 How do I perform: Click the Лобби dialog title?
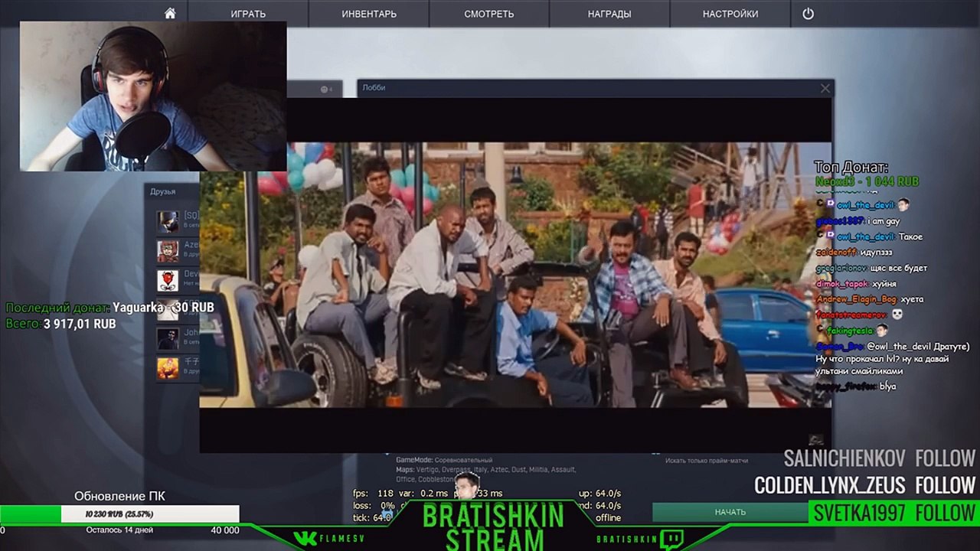[374, 88]
